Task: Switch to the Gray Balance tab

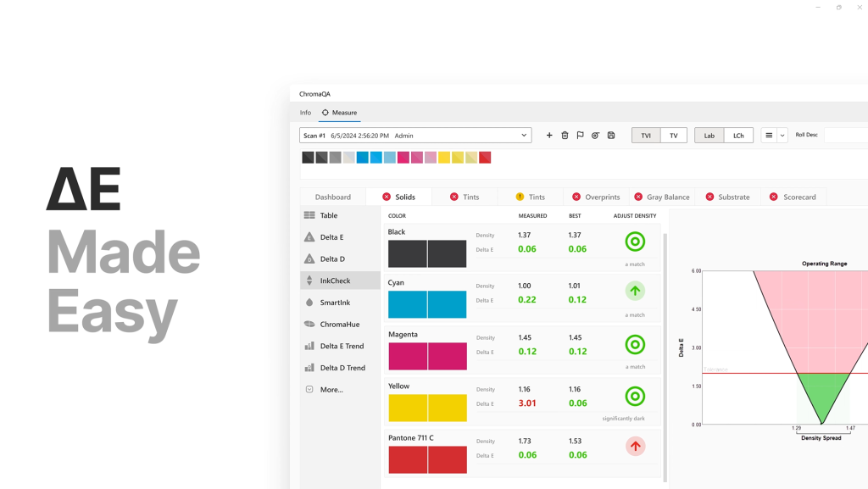Action: (x=662, y=197)
